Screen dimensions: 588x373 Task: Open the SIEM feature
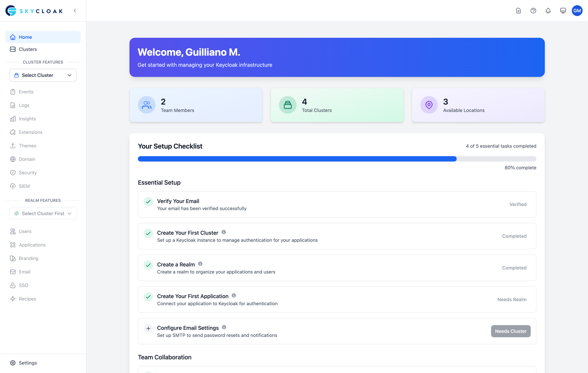(x=24, y=186)
